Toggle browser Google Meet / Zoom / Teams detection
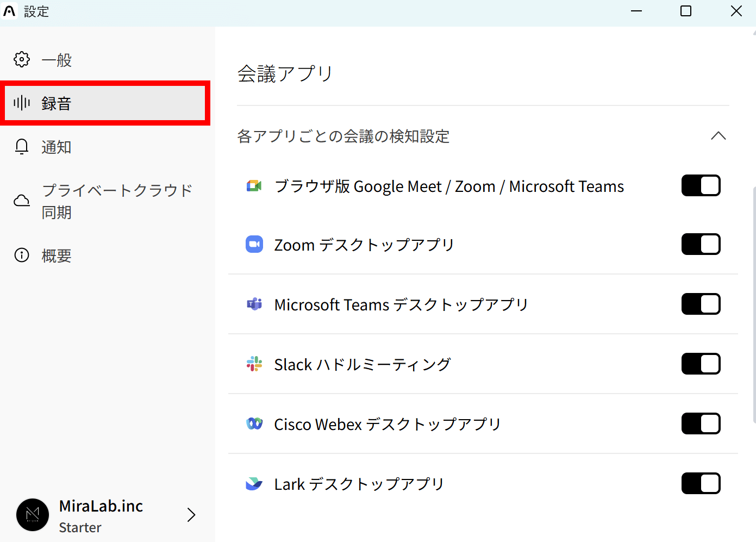Viewport: 756px width, 542px height. (701, 186)
